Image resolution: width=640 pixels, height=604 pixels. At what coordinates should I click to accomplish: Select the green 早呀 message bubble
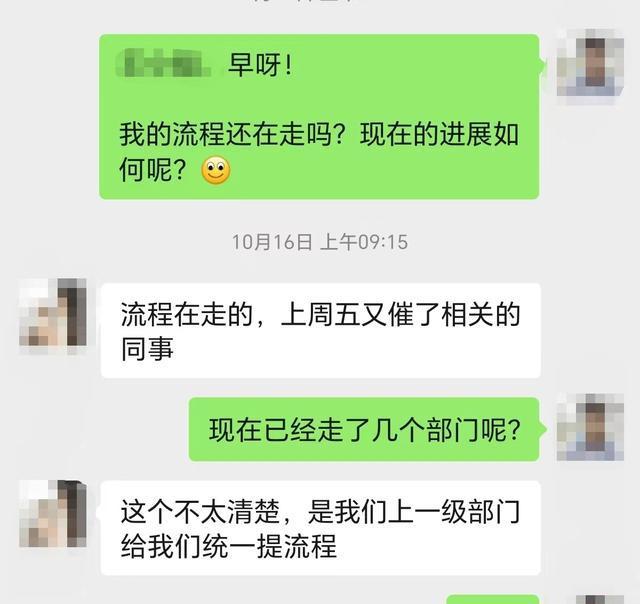click(x=319, y=117)
